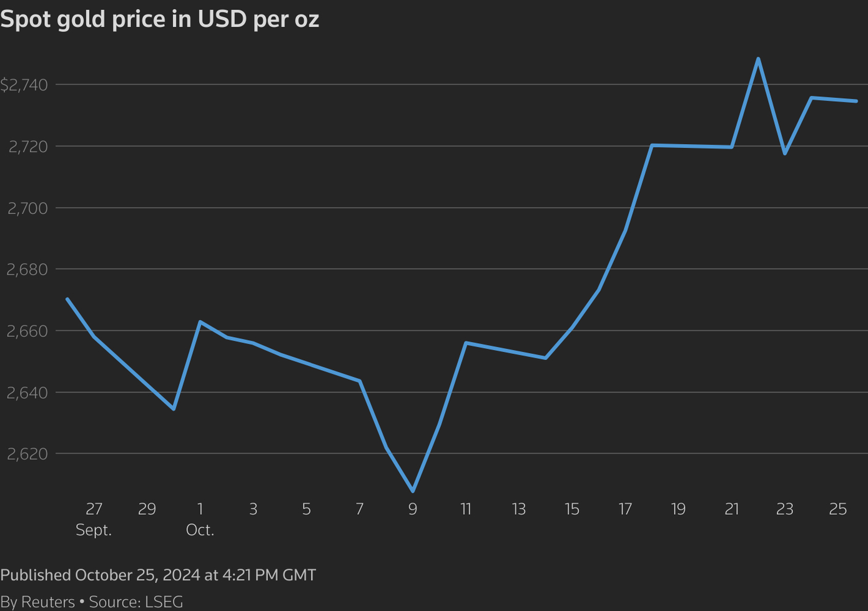This screenshot has width=868, height=611.
Task: Click the 2,620 y-axis label
Action: click(x=27, y=454)
